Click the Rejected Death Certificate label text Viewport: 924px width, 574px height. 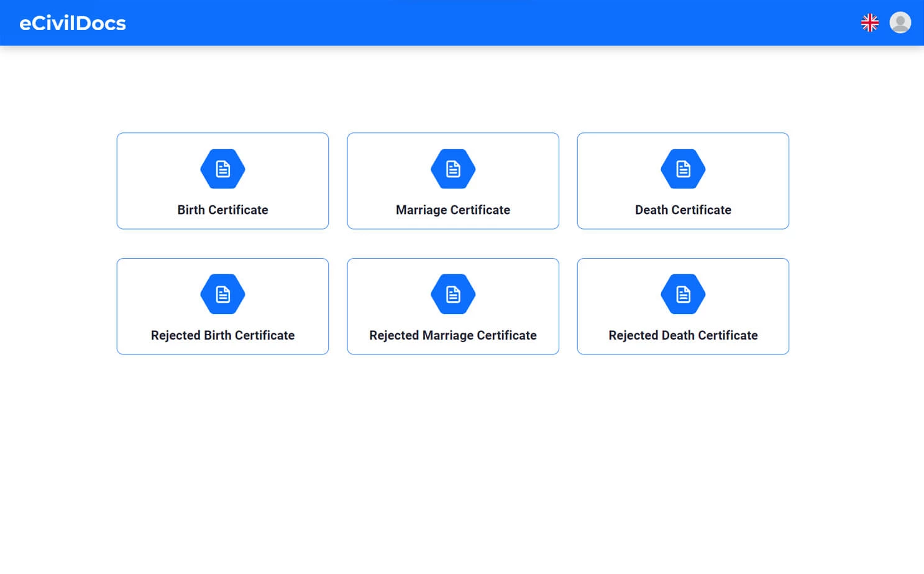(682, 335)
